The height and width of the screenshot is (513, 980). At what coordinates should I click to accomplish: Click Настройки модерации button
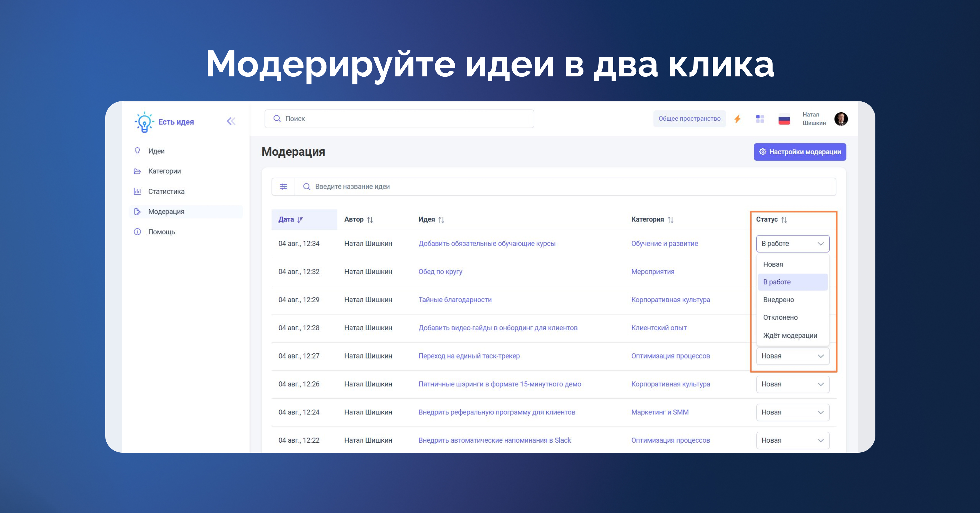(800, 152)
